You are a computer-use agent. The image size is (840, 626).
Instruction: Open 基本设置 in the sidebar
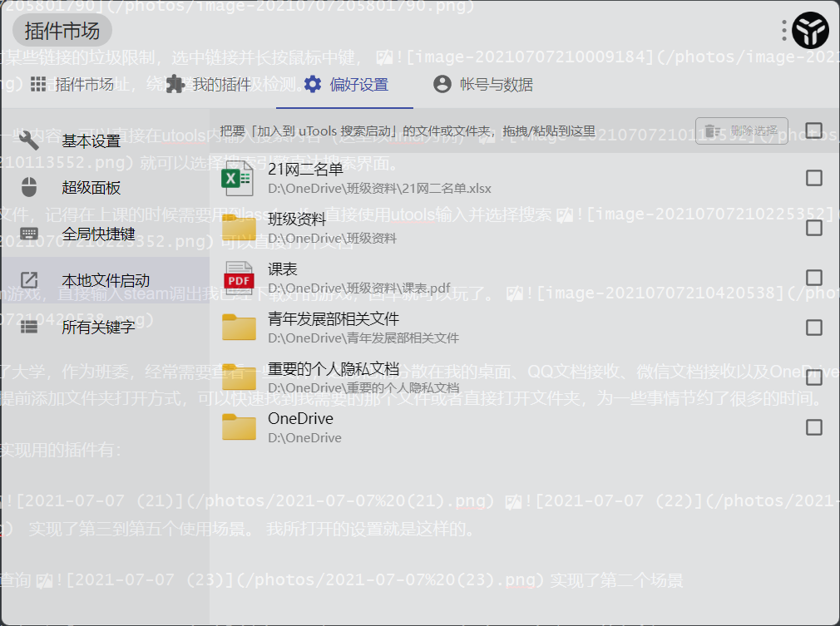[91, 141]
